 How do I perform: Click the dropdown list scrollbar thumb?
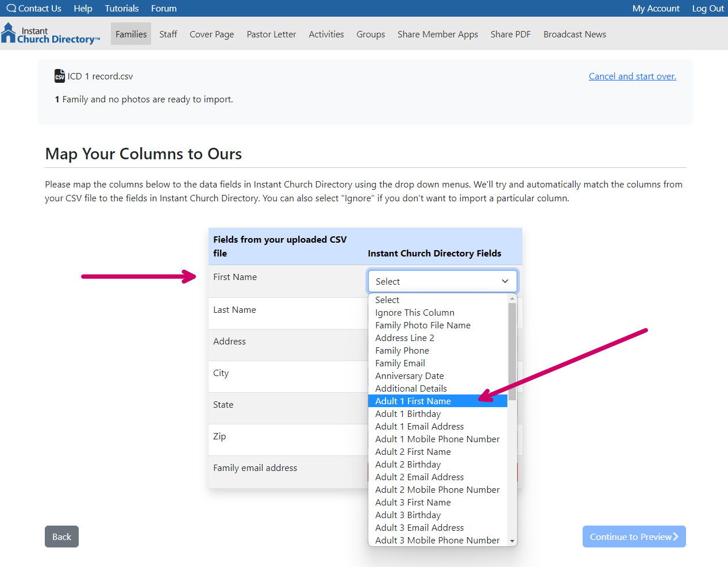(512, 351)
